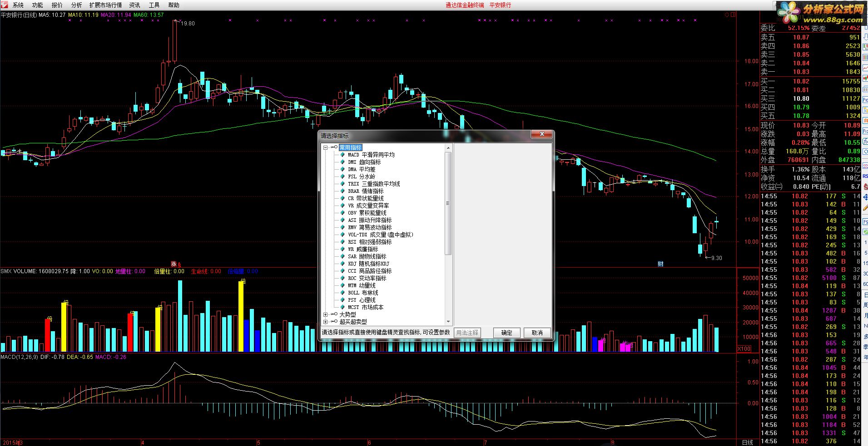The height and width of the screenshot is (446, 868).
Task: Expand the 大势型 category
Action: [325, 314]
